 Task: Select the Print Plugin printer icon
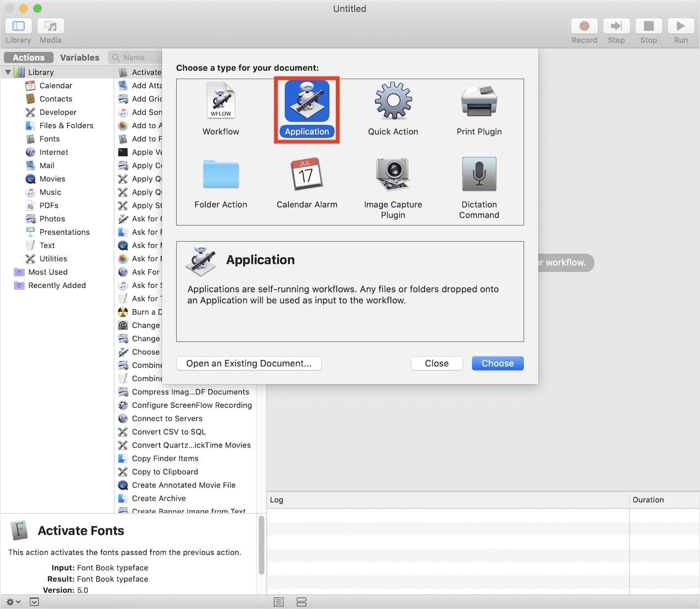pos(479,101)
